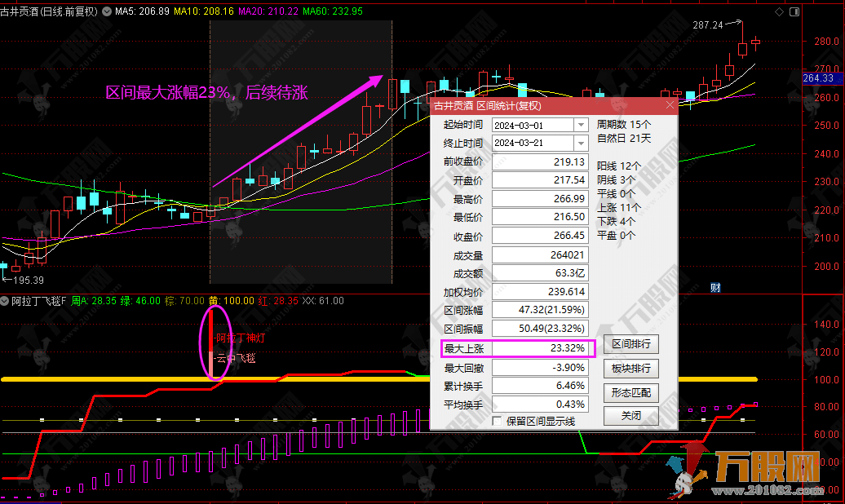Click the 云中飞毯 signal label
Image resolution: width=845 pixels, height=504 pixels.
click(236, 359)
